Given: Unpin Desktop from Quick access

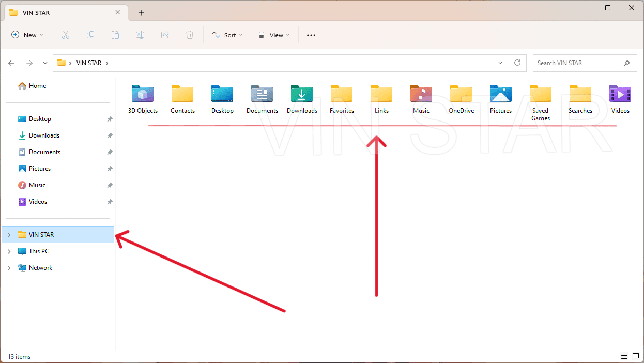Looking at the screenshot, I should 110,119.
